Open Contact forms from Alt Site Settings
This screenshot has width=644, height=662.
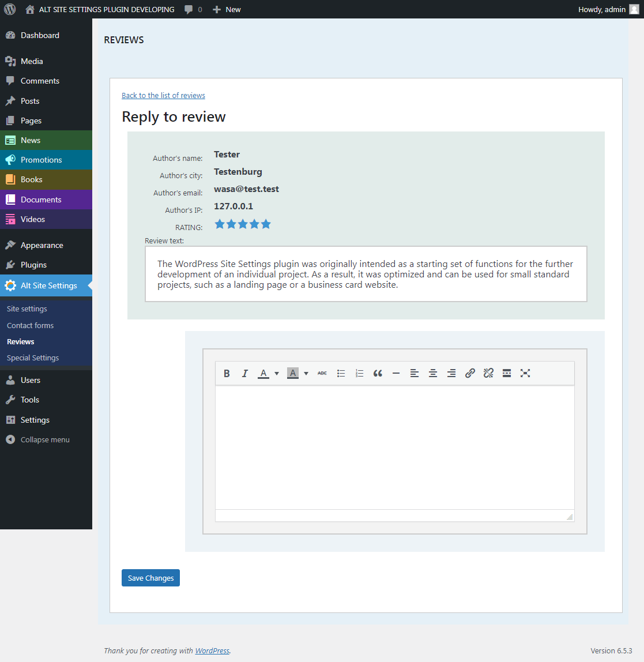tap(29, 325)
